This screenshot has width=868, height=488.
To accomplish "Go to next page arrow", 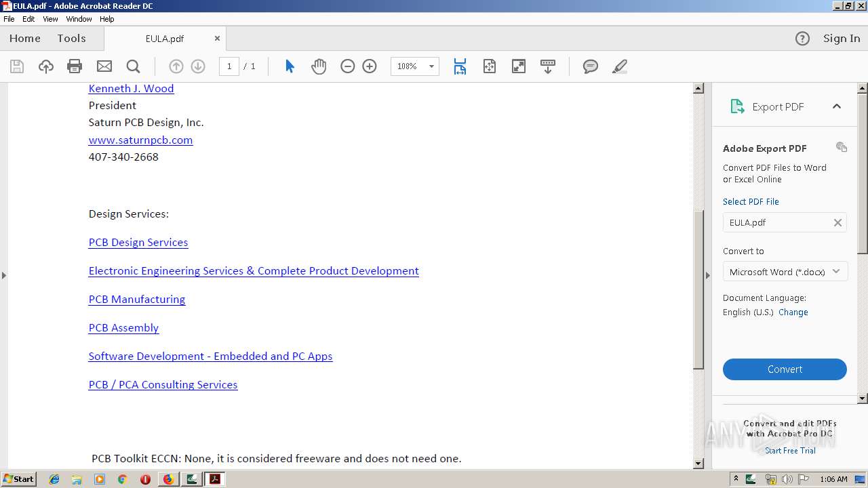I will (198, 66).
